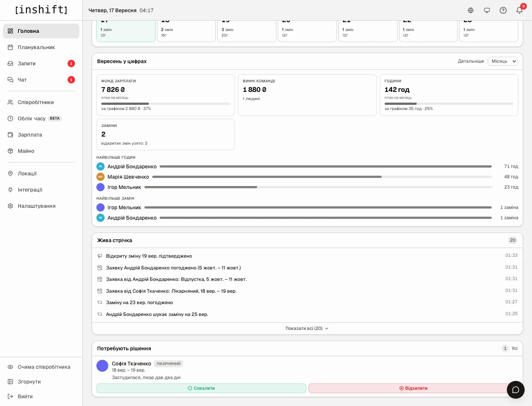Viewport: 532px width, 406px height.
Task: Click the Фонд зарплати progress bar
Action: (166, 104)
